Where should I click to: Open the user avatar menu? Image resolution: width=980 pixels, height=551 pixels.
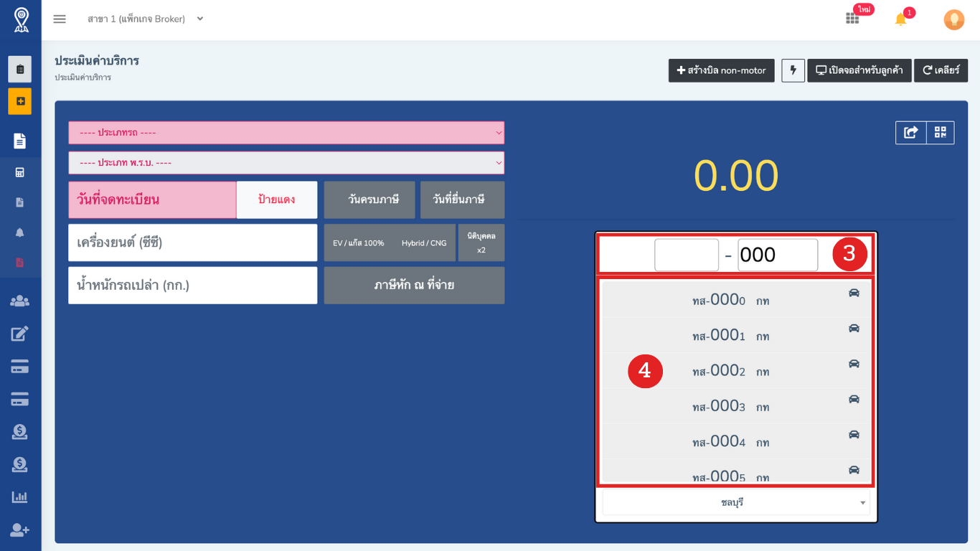pos(954,19)
